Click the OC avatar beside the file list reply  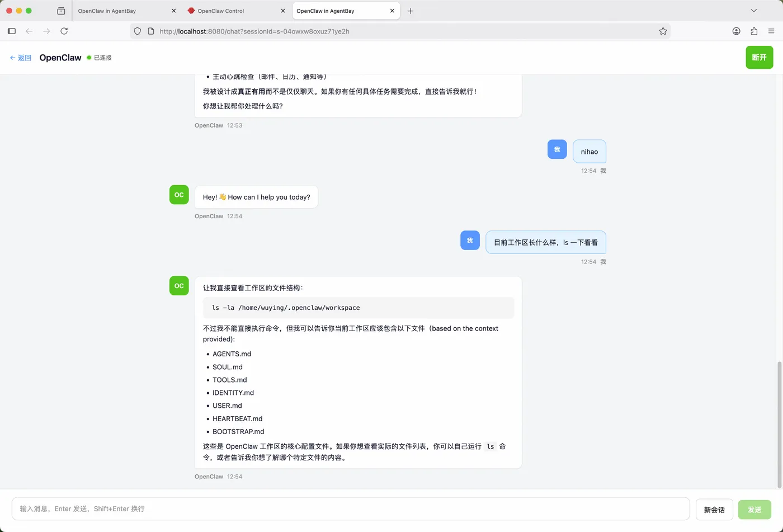point(179,285)
